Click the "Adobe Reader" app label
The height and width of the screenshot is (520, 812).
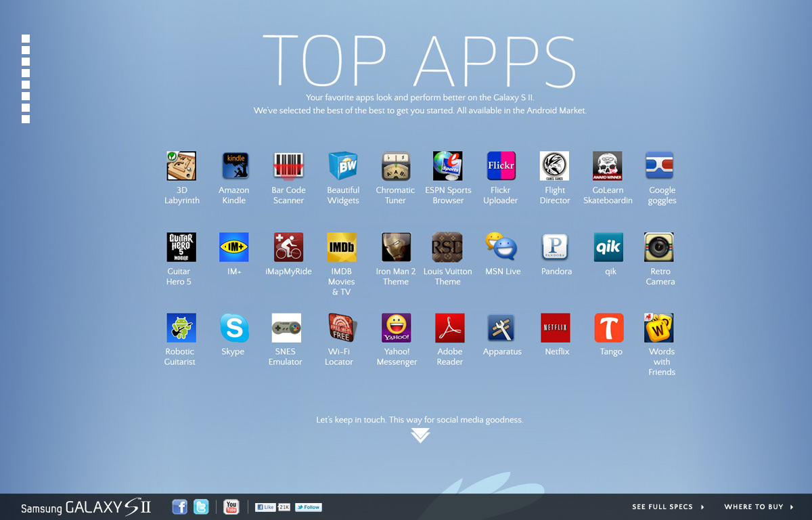pos(450,357)
